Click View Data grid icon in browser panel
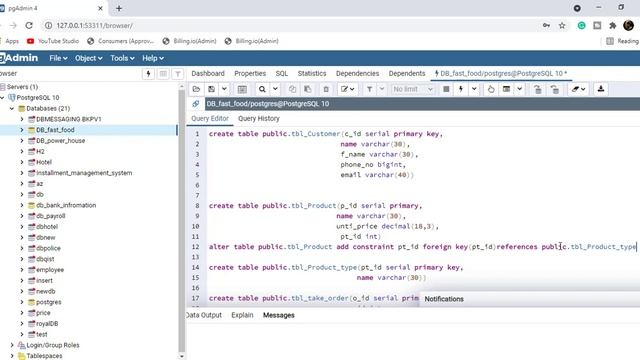The height and width of the screenshot is (360, 640). (x=163, y=74)
